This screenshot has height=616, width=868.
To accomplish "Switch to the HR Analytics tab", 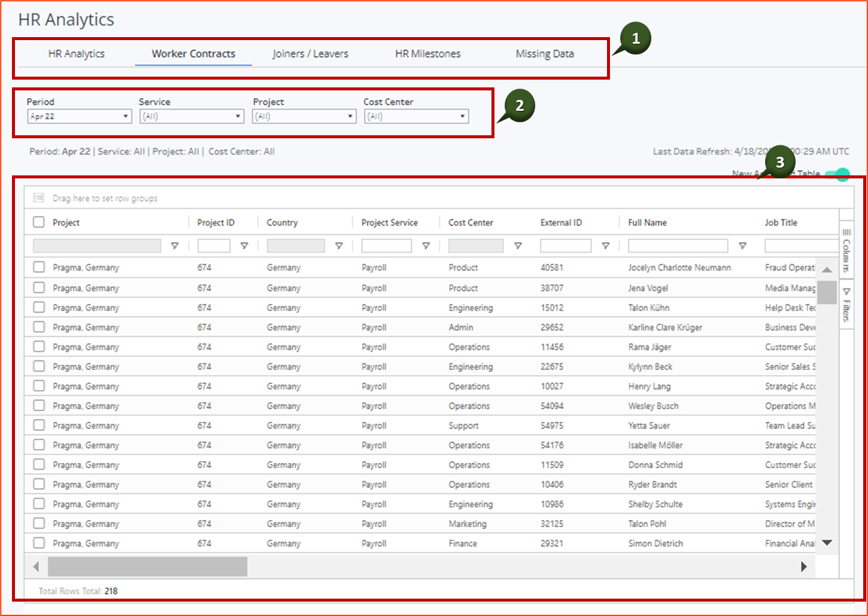I will [77, 54].
